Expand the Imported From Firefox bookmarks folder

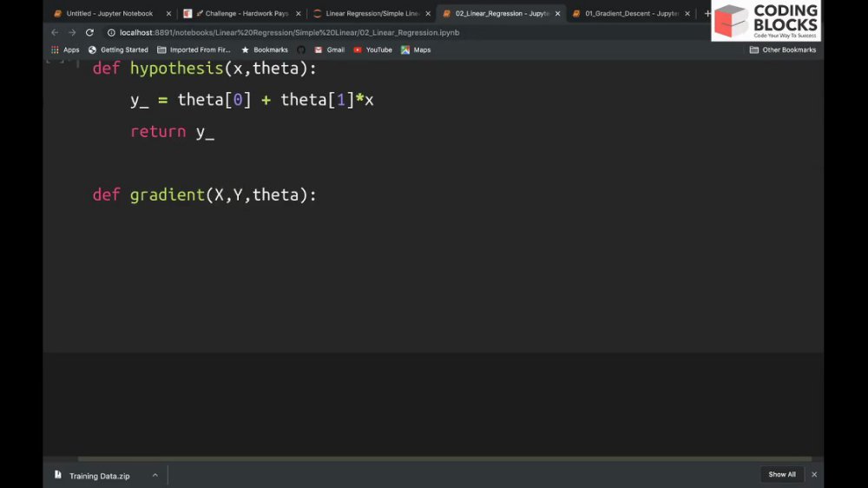194,49
